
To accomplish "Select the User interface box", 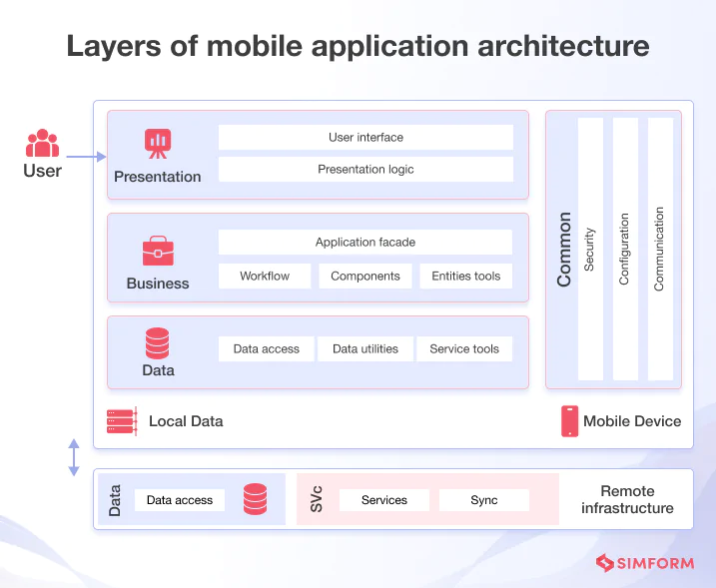I will [x=365, y=138].
